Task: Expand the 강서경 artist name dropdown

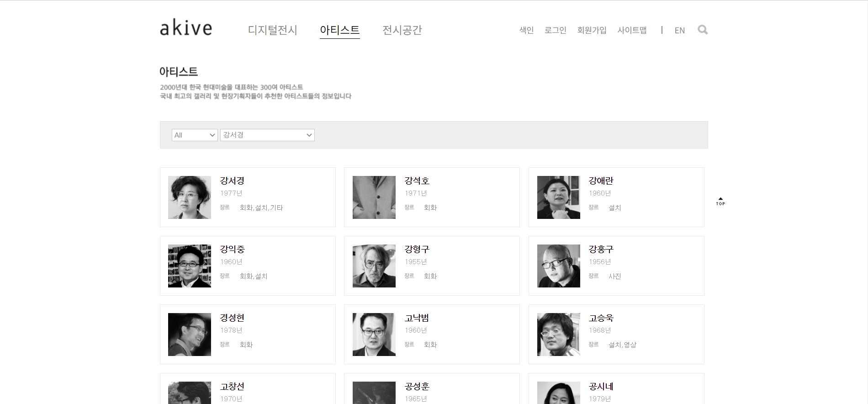Action: click(267, 135)
